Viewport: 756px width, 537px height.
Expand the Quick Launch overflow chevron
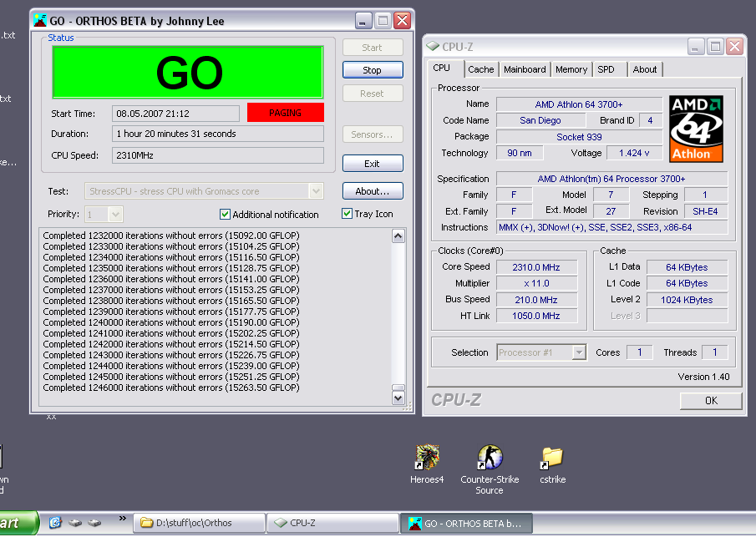(x=123, y=519)
